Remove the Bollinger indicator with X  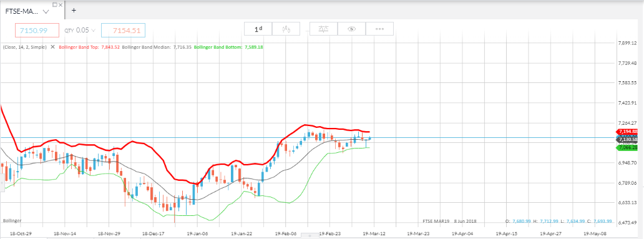click(52, 47)
